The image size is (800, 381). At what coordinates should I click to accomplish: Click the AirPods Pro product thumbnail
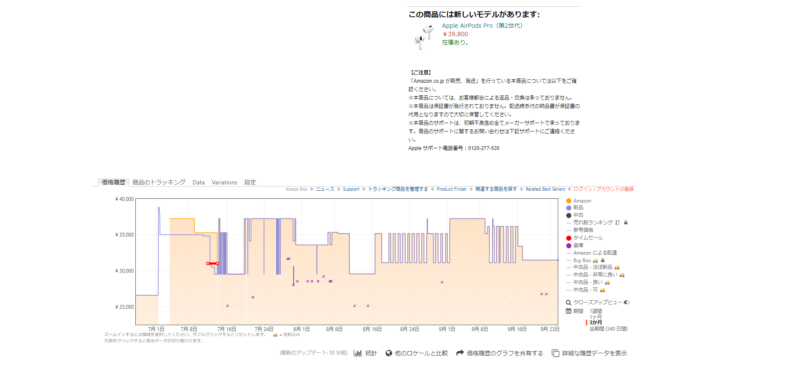pyautogui.click(x=423, y=36)
